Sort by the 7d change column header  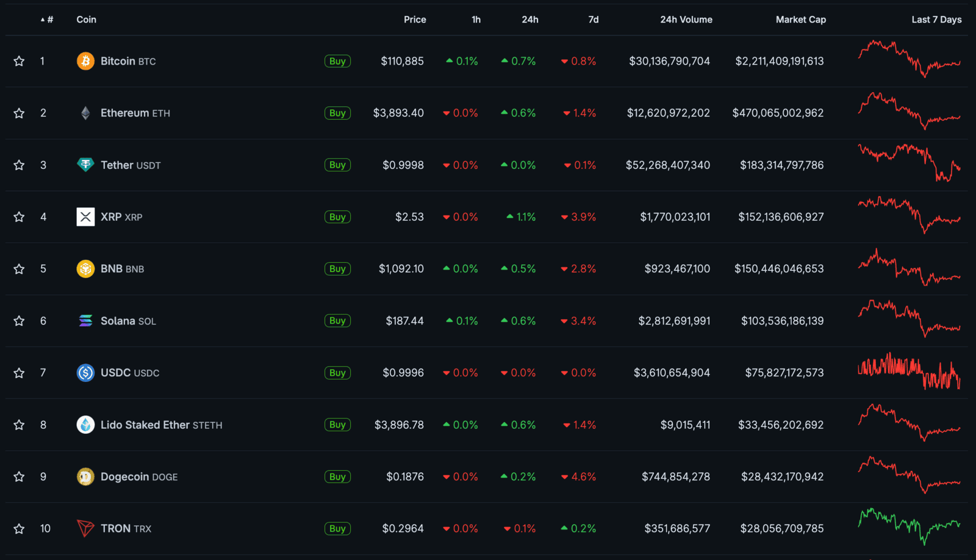point(593,20)
